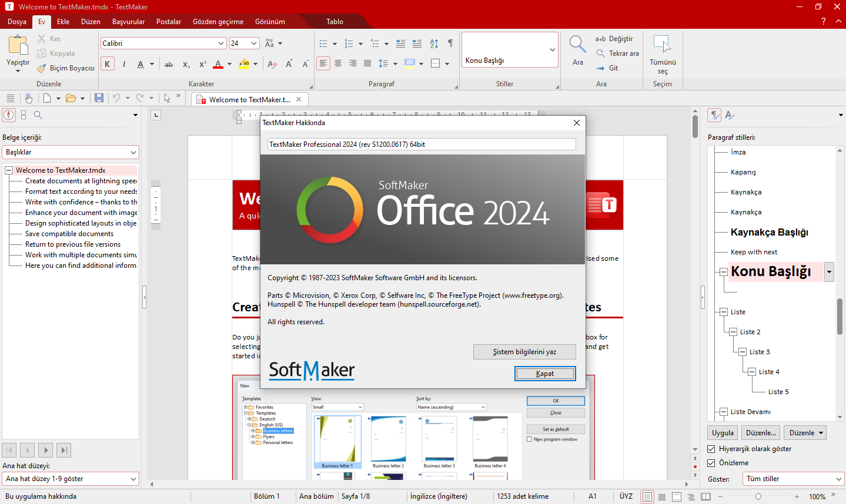Click the save diskette icon in quick toolbar
This screenshot has height=504, width=846.
tap(99, 98)
